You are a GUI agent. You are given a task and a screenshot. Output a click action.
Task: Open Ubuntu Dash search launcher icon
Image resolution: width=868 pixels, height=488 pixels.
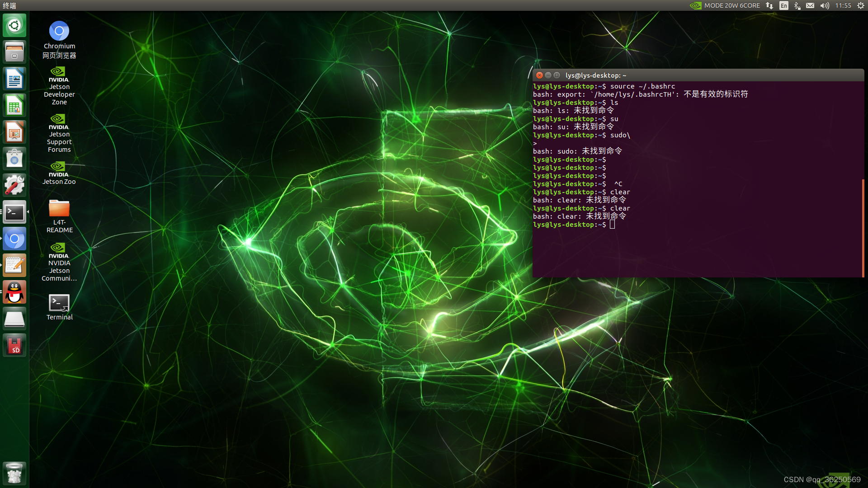click(x=14, y=25)
